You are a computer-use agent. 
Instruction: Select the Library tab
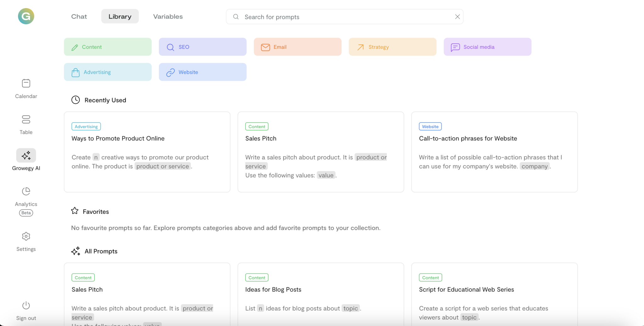click(x=120, y=16)
